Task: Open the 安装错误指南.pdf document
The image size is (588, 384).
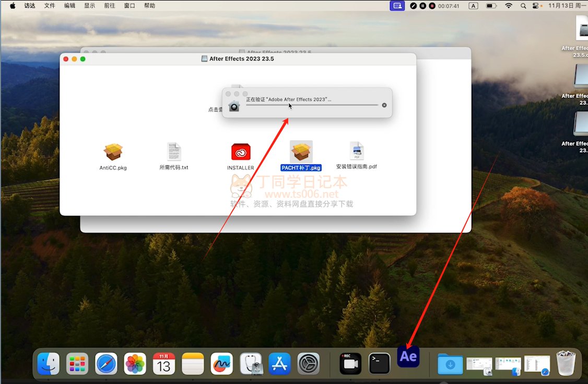Action: pos(357,151)
